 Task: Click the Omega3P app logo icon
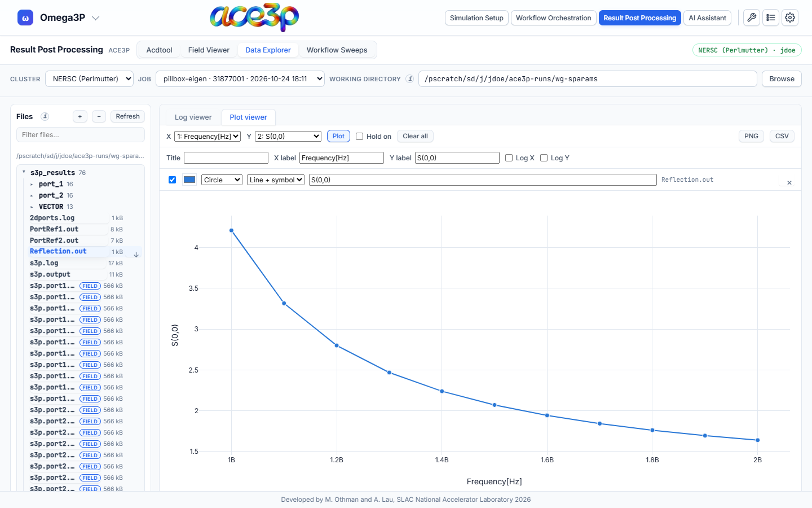[x=25, y=18]
